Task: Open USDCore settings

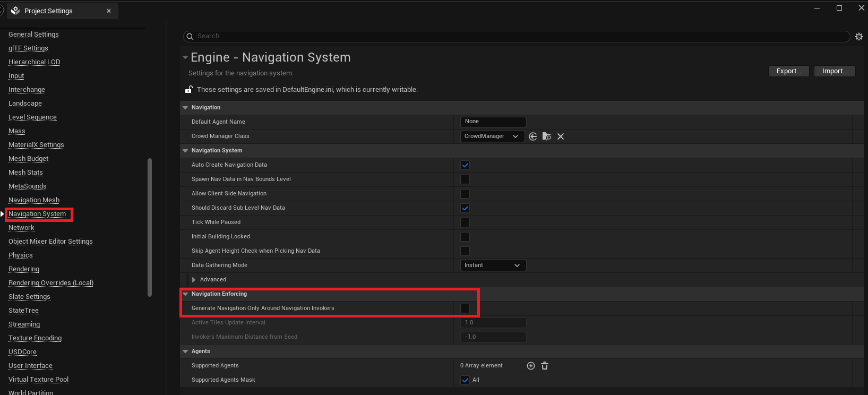Action: [x=22, y=352]
